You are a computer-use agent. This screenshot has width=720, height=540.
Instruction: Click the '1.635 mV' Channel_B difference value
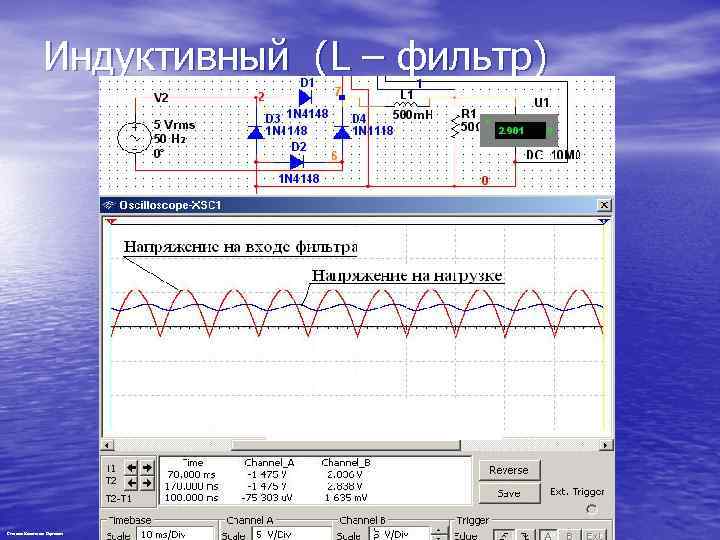click(x=346, y=498)
